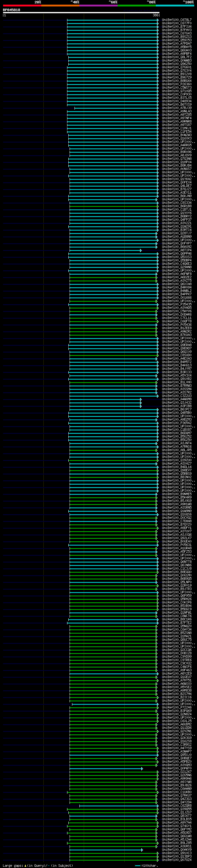
Task: Click the green UniRef100_B6R1B8 alignment bar
Action: click(x=114, y=206)
